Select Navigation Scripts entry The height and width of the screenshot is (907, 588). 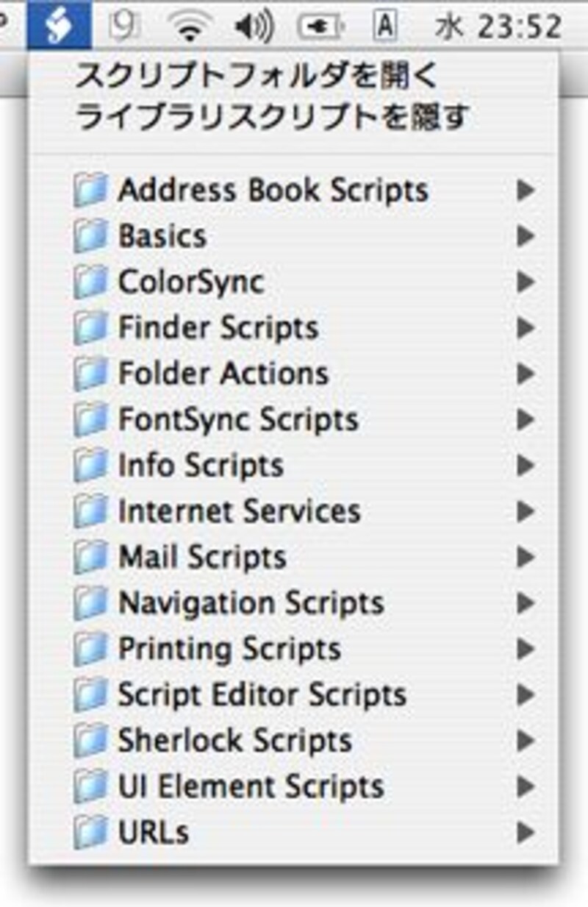293,602
